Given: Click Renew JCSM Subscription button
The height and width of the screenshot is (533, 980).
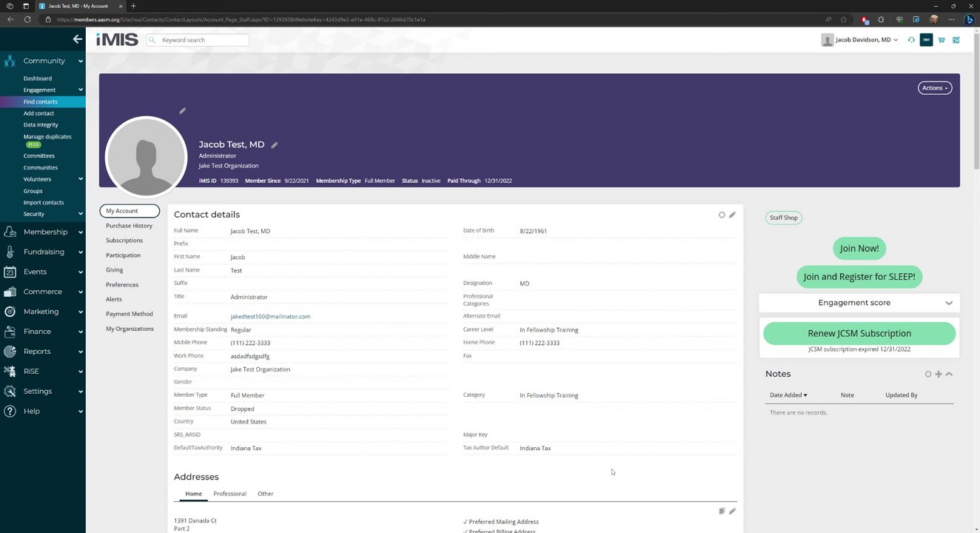Looking at the screenshot, I should point(859,333).
